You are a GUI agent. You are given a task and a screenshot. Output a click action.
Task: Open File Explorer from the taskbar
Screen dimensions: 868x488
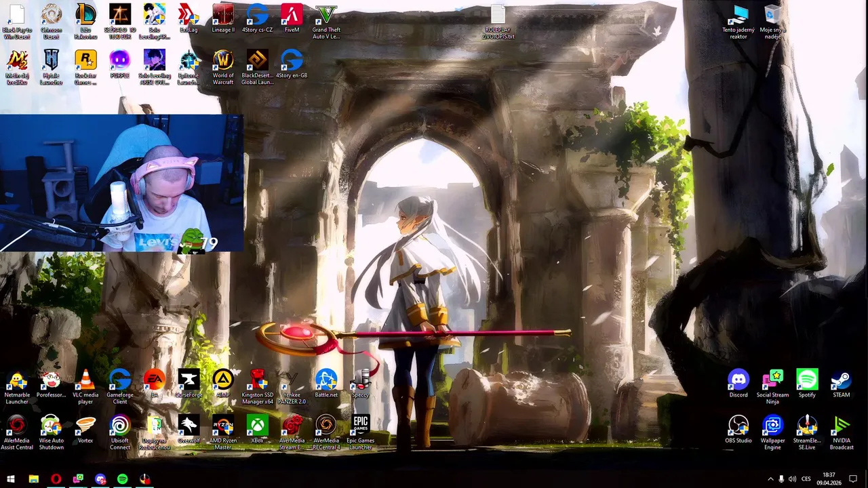pyautogui.click(x=33, y=479)
